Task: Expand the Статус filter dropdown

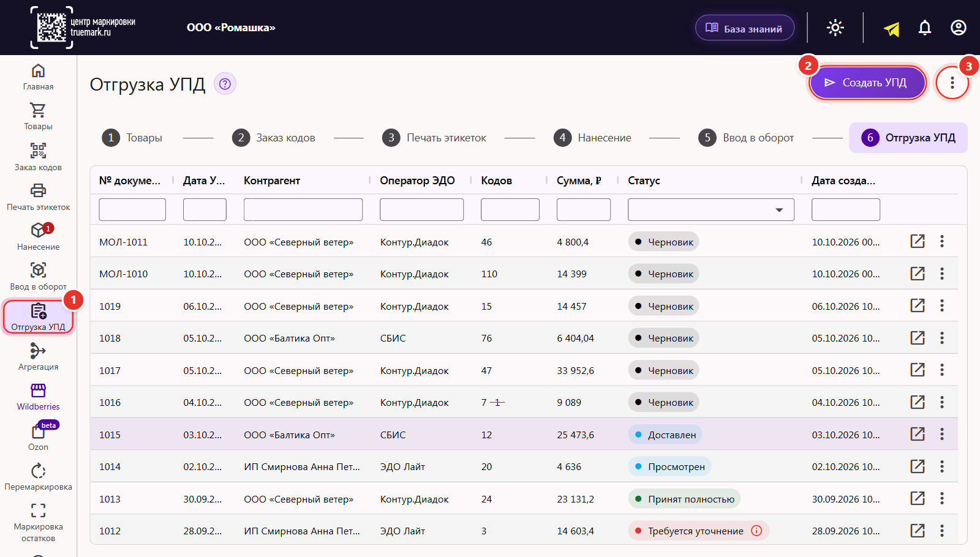Action: click(x=711, y=209)
